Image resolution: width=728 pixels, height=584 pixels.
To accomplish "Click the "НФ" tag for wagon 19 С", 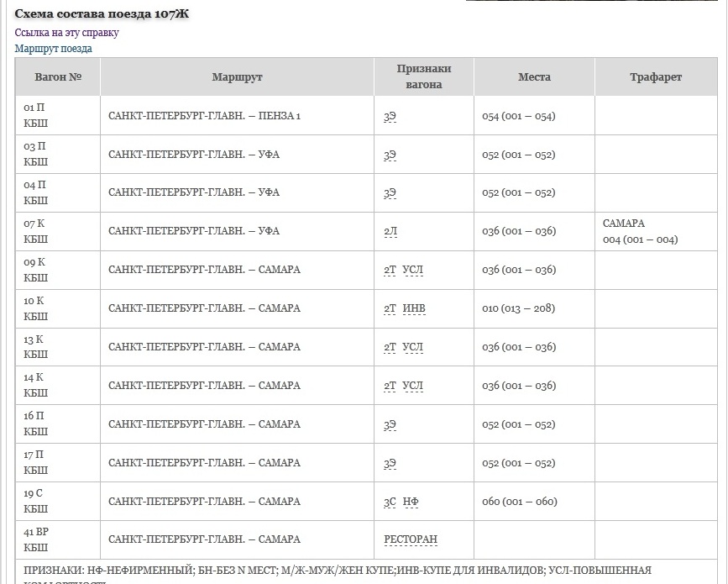I will pos(411,502).
